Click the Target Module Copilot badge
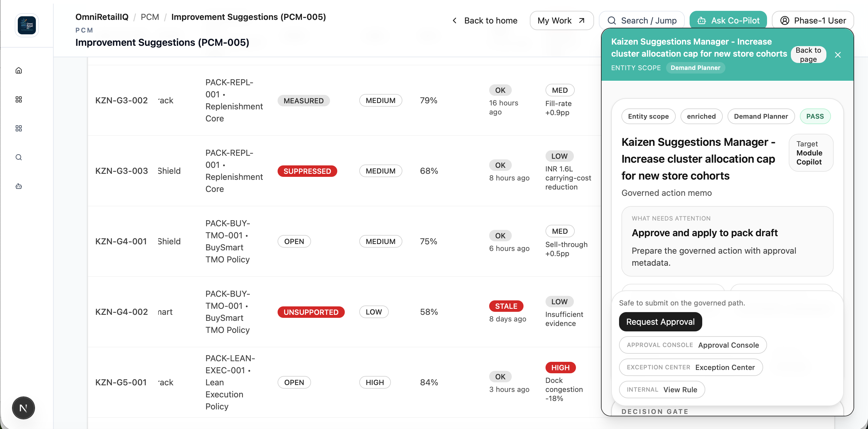The image size is (868, 429). tap(810, 153)
